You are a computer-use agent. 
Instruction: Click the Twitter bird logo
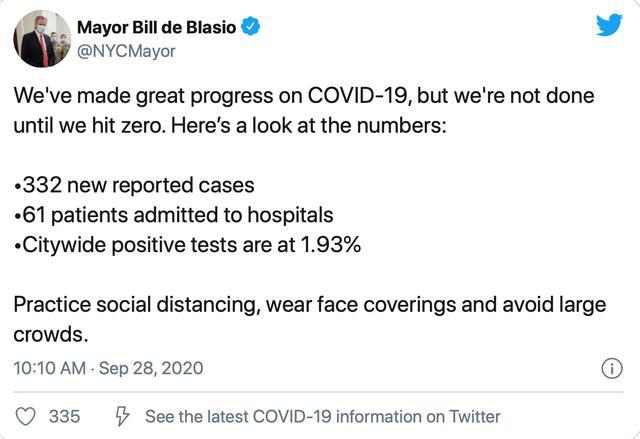coord(609,25)
